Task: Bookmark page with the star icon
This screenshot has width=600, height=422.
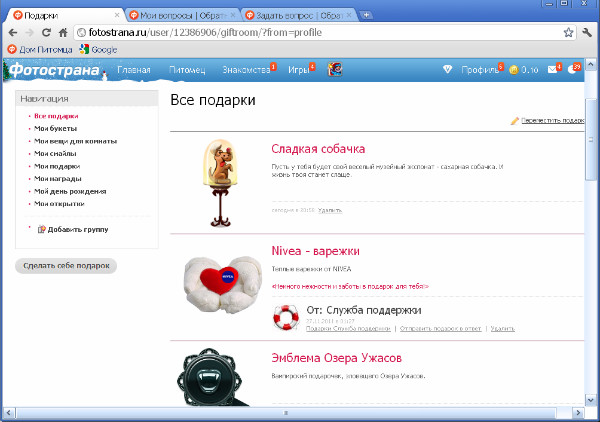Action: pyautogui.click(x=568, y=33)
